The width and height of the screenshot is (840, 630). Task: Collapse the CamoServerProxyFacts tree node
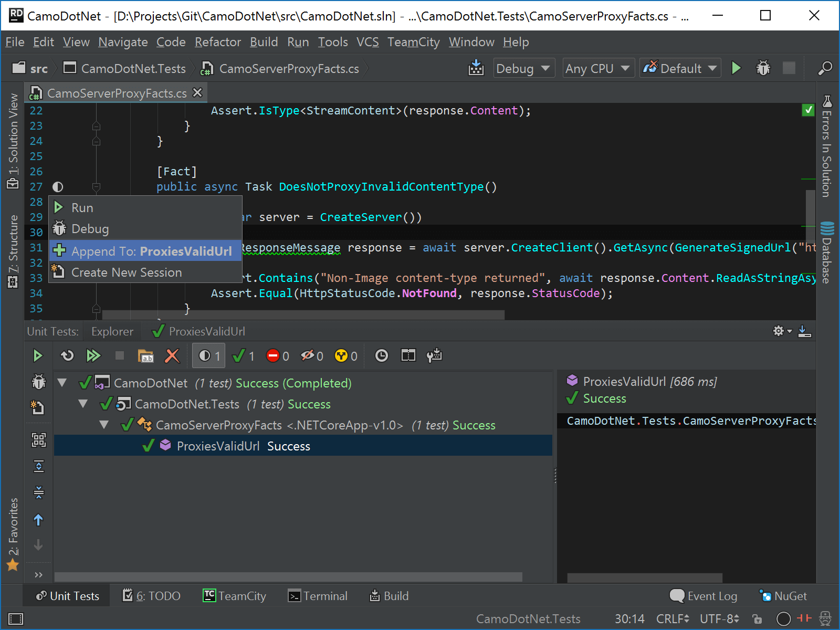tap(104, 425)
